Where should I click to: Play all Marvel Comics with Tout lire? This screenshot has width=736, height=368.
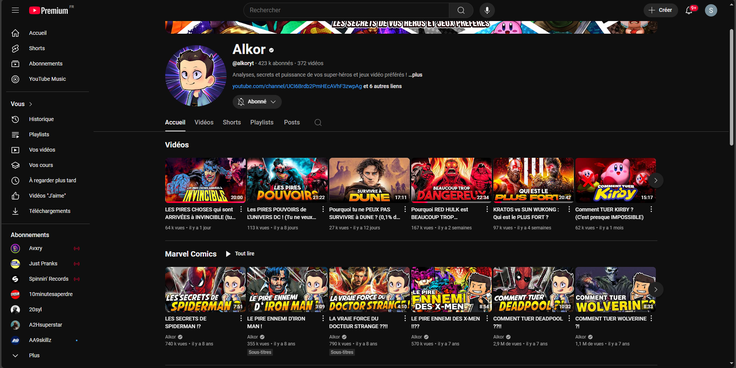240,254
